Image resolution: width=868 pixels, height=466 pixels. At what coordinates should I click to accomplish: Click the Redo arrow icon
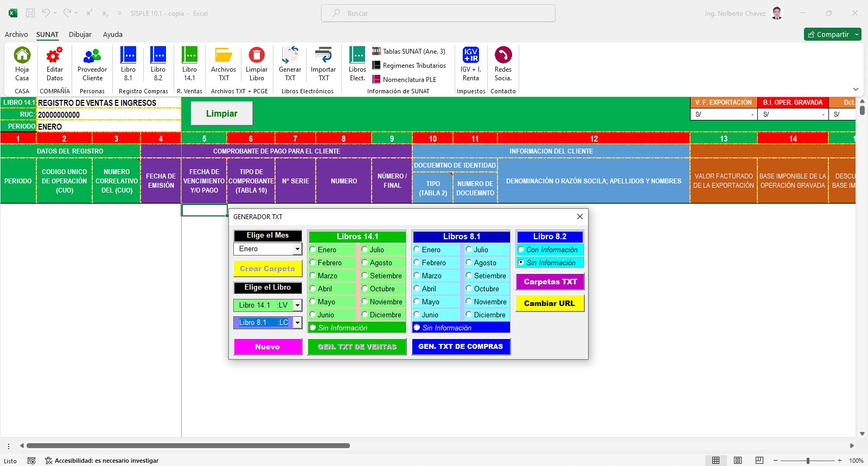[67, 12]
